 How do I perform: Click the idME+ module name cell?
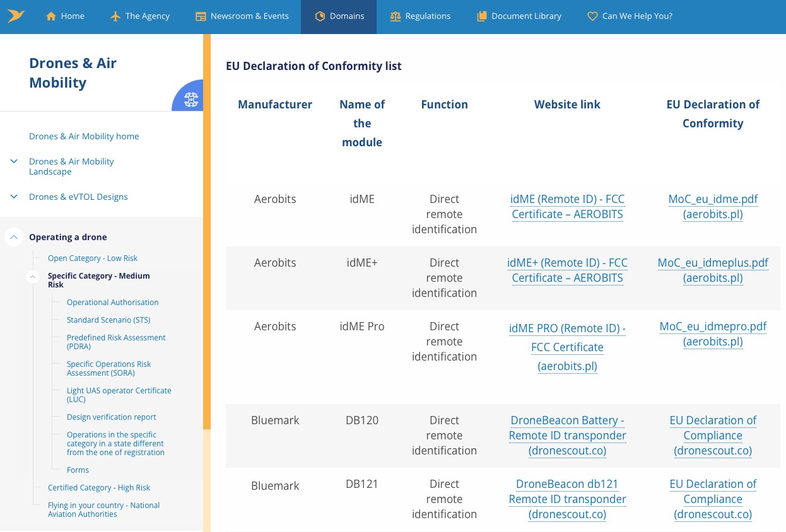(362, 263)
